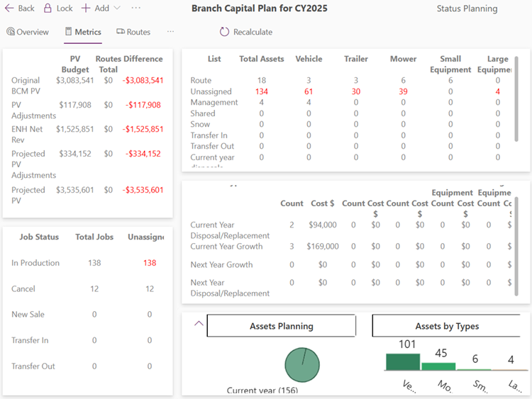Viewport: 532px width, 399px height.
Task: Click the Projected PV difference -$3,535,601
Action: tap(143, 190)
